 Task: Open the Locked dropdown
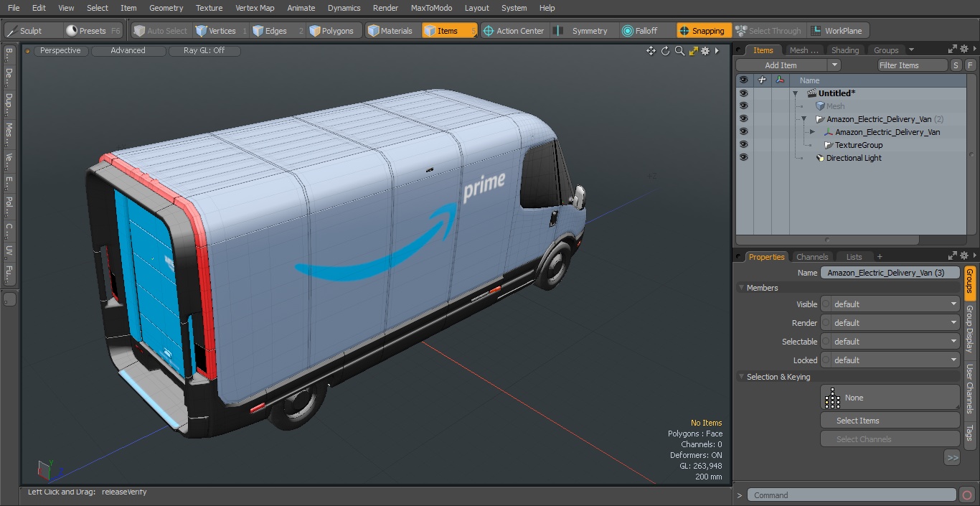point(890,360)
